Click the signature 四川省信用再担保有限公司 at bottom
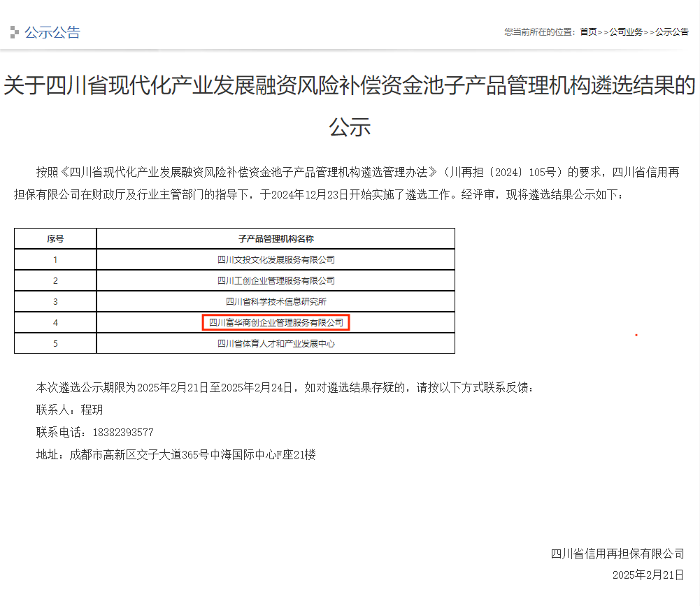 point(617,554)
